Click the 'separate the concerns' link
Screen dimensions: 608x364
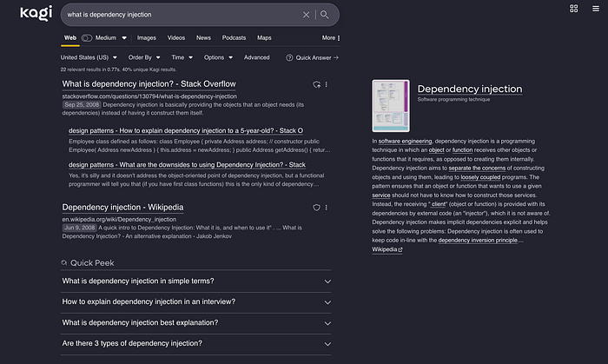(x=477, y=169)
